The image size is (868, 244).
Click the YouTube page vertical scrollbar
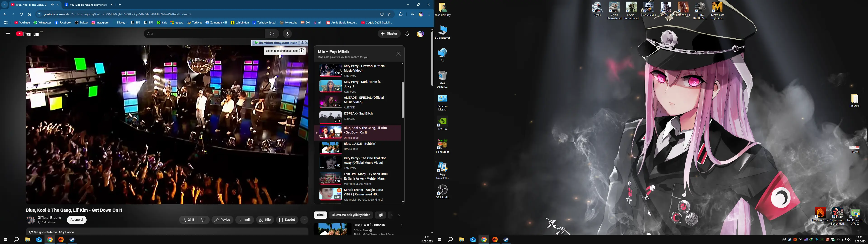(x=432, y=59)
